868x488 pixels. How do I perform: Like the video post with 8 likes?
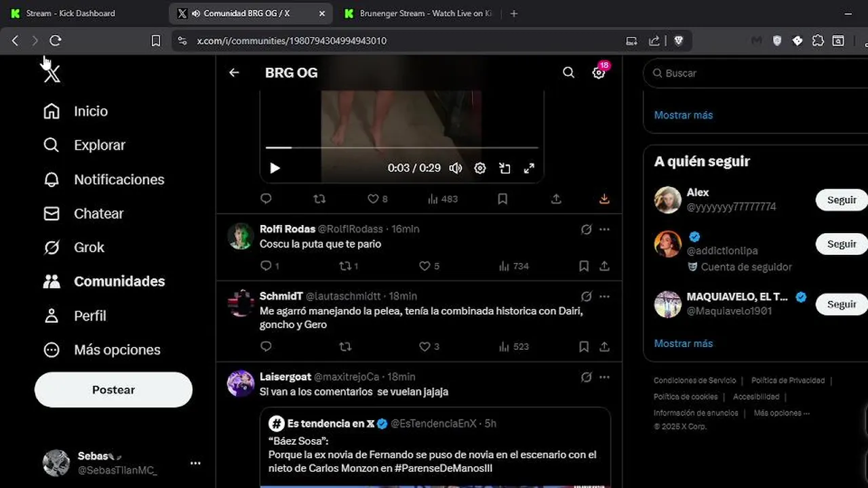378,199
